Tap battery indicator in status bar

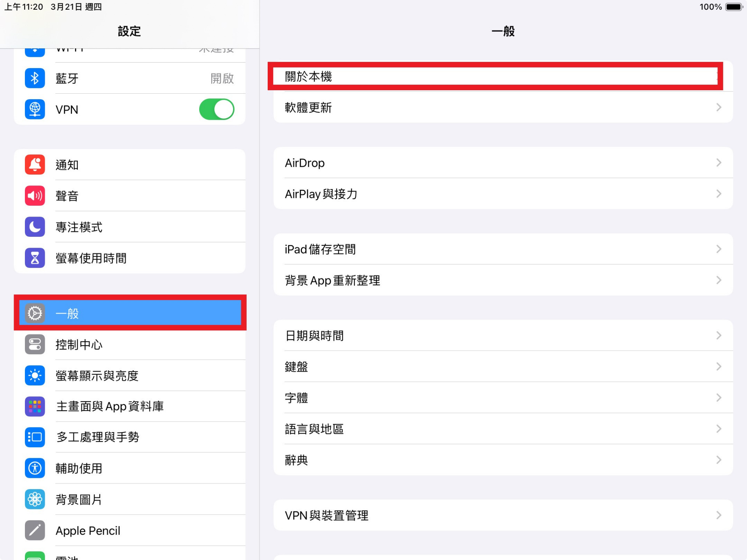pyautogui.click(x=734, y=7)
